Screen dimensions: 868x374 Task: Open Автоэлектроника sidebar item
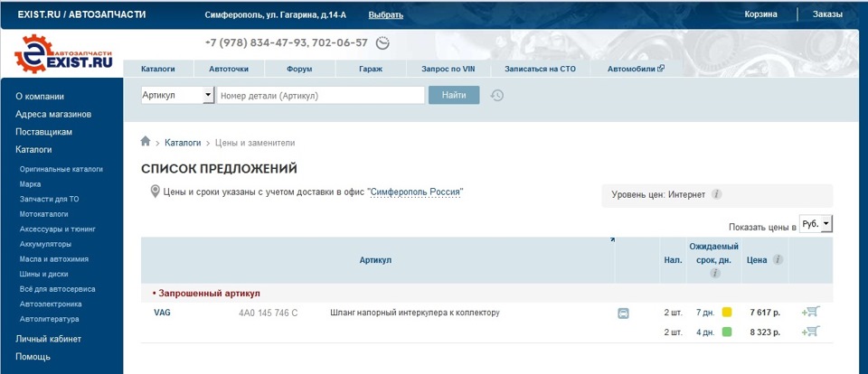click(x=51, y=304)
